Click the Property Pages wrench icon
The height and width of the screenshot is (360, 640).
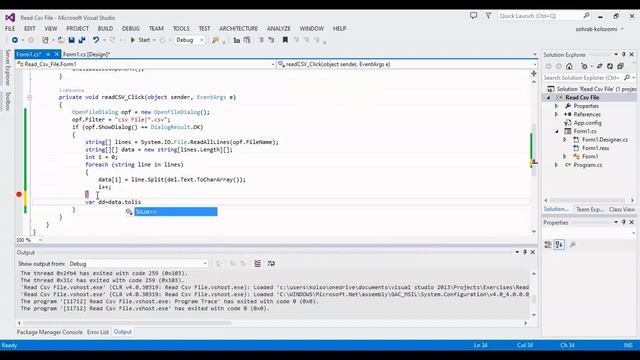click(x=573, y=244)
